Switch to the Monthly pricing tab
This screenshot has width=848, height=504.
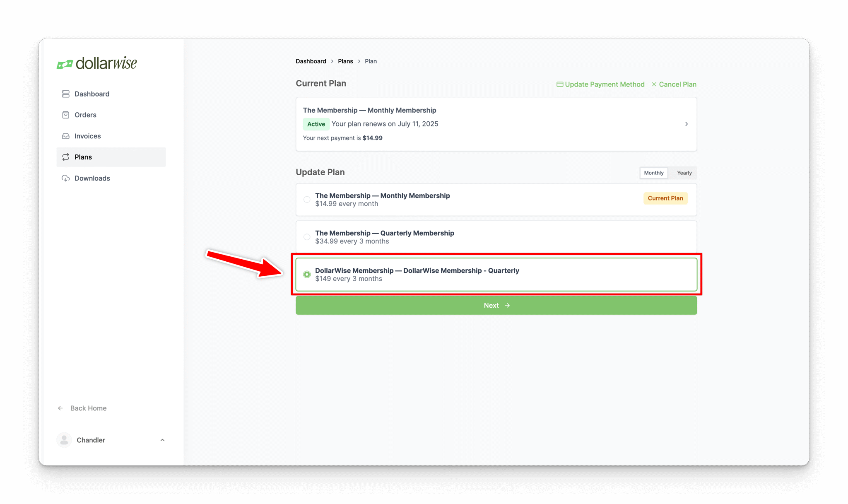(653, 173)
